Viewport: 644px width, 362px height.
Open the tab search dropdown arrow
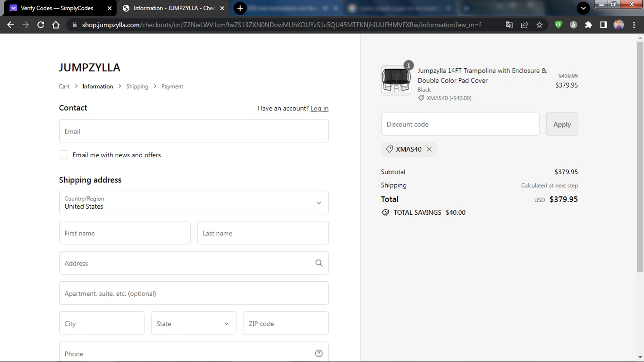pyautogui.click(x=583, y=8)
